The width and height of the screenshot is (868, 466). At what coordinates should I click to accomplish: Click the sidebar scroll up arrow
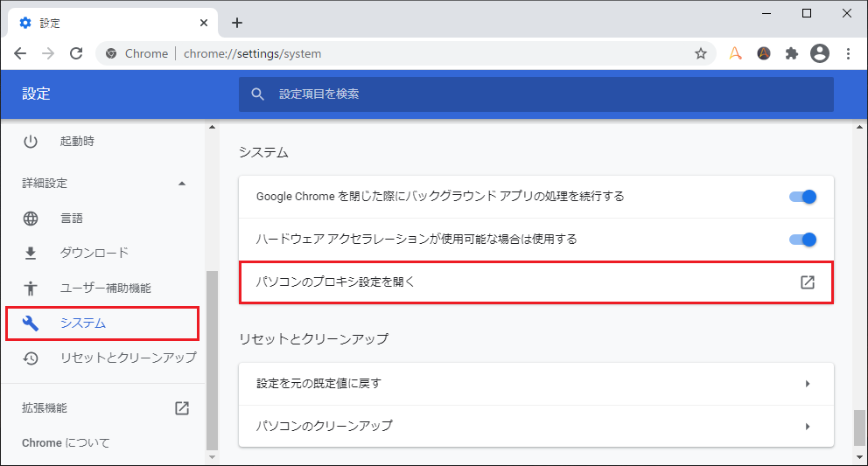212,128
